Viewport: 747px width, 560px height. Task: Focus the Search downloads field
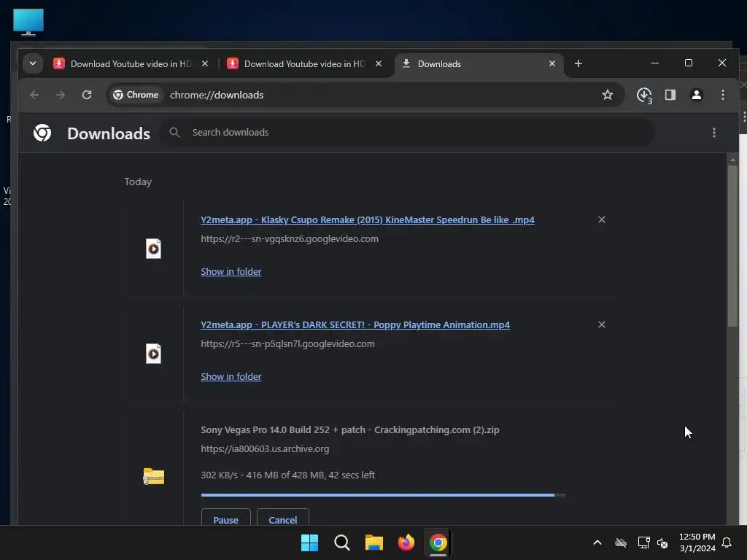click(x=407, y=133)
